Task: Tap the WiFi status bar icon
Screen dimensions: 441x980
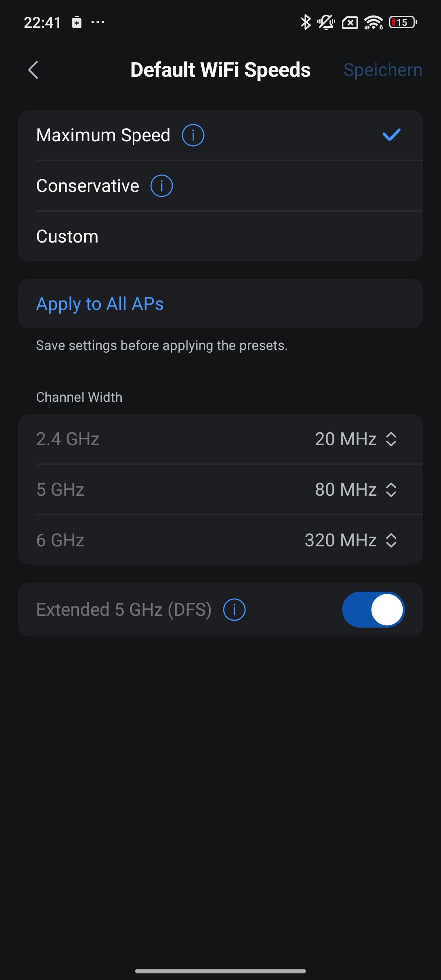Action: pyautogui.click(x=373, y=22)
